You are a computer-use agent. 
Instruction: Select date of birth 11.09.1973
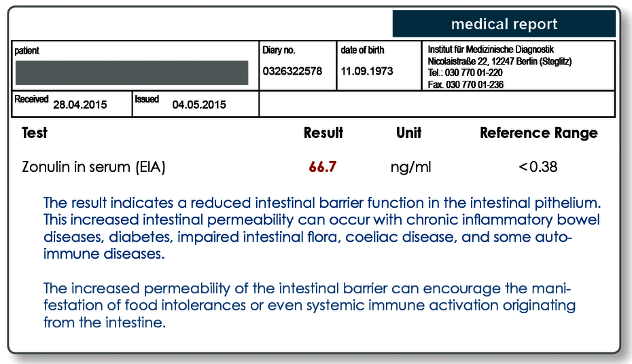(x=367, y=71)
